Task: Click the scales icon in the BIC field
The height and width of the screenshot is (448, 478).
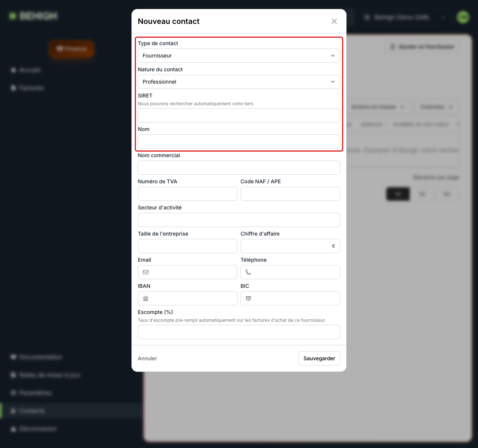Action: pyautogui.click(x=248, y=298)
